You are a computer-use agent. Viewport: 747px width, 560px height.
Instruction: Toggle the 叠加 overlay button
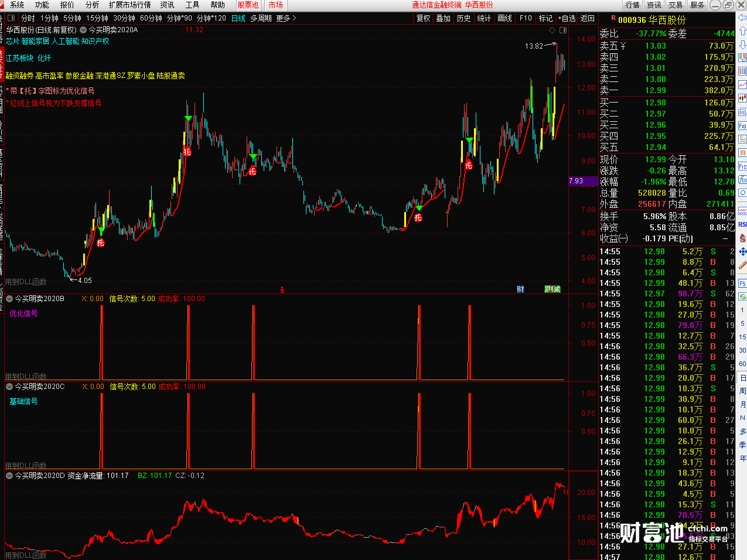[x=444, y=18]
